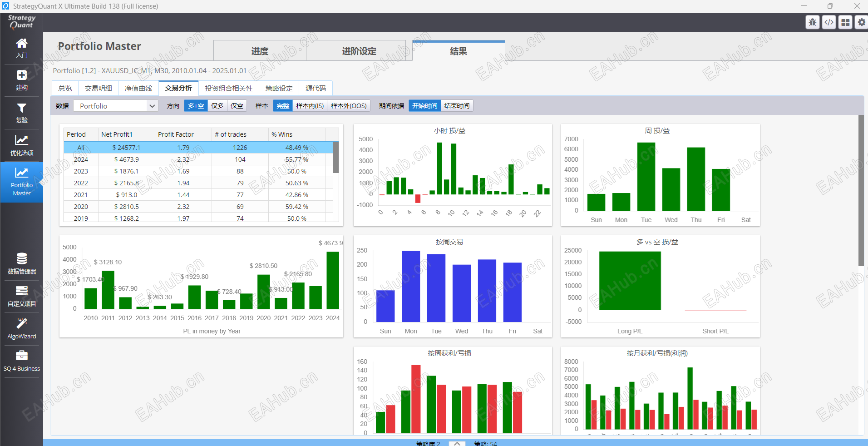Click the main results panel vertical scrollbar
The height and width of the screenshot is (446, 868).
click(x=861, y=190)
